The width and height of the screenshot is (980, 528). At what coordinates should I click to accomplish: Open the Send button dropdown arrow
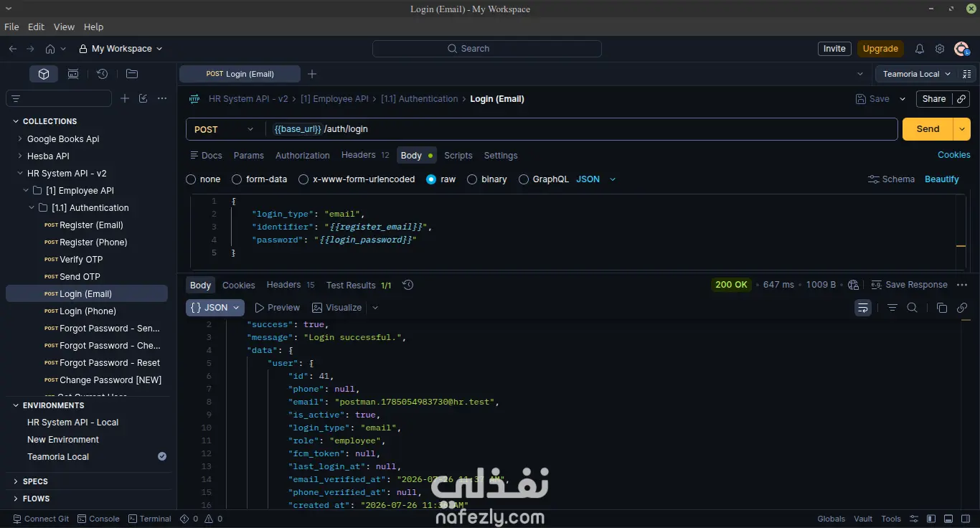961,129
